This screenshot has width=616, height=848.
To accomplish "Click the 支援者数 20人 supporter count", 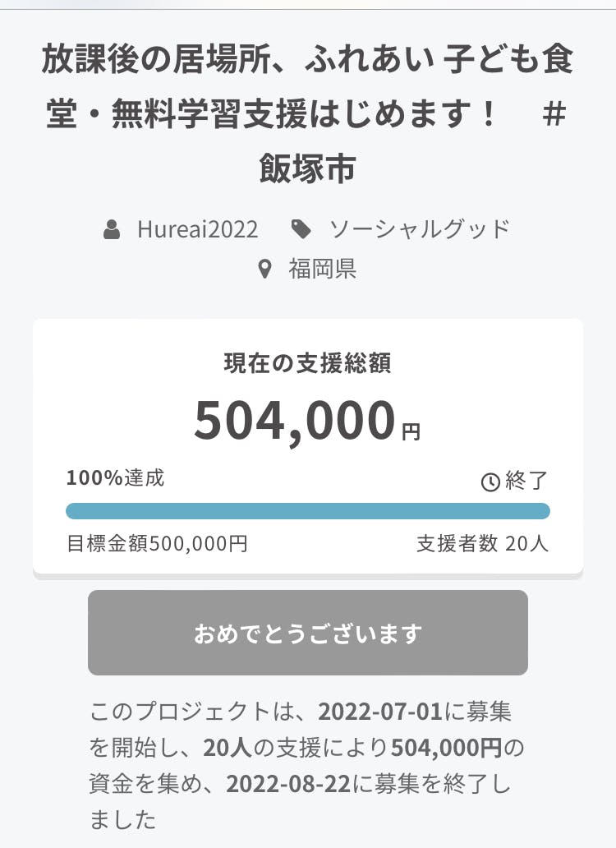I will [x=482, y=544].
